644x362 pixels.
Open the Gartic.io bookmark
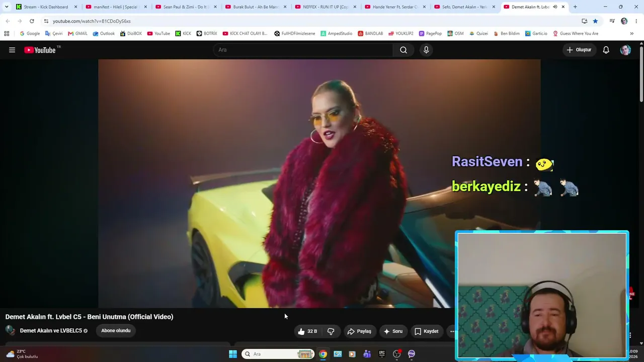pyautogui.click(x=536, y=34)
